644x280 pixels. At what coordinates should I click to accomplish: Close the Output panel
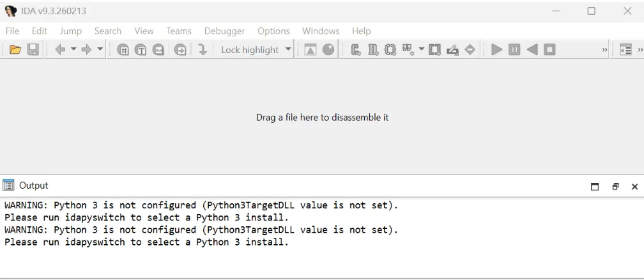(634, 187)
